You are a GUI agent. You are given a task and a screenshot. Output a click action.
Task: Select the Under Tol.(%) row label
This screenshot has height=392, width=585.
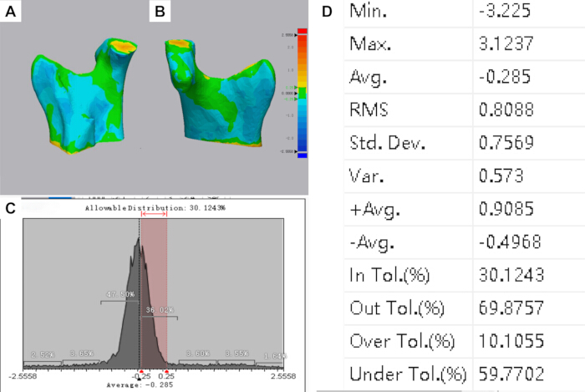(408, 374)
